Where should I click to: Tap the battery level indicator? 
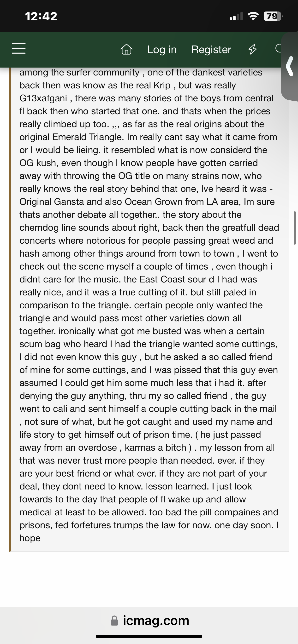point(273,17)
